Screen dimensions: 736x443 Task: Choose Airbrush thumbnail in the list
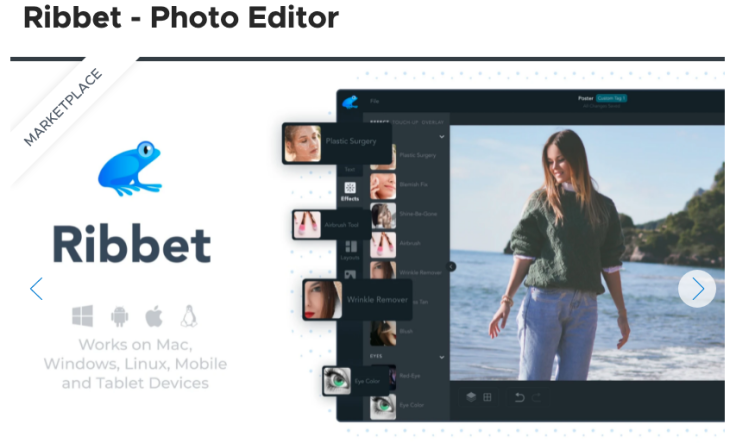(x=383, y=244)
